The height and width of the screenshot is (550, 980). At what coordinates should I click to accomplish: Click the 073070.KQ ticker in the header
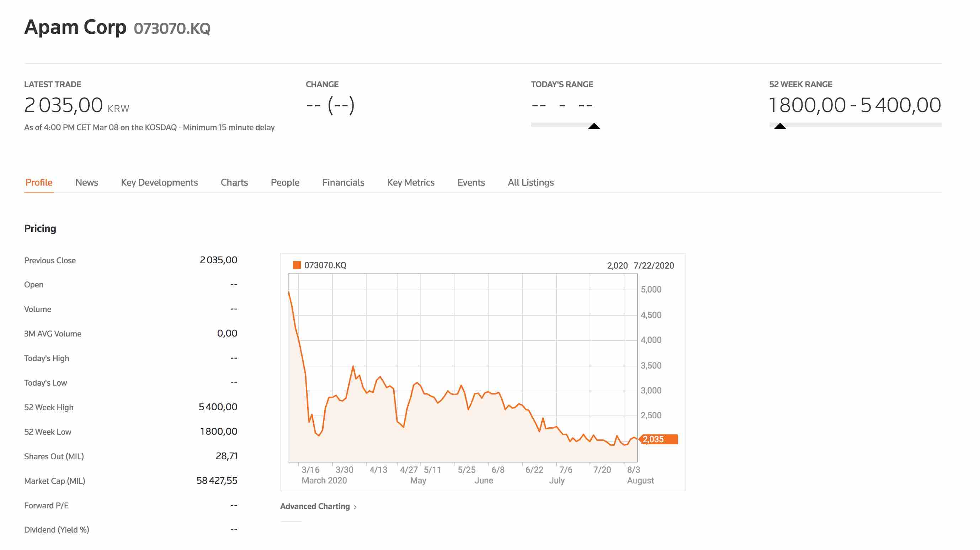pos(172,28)
